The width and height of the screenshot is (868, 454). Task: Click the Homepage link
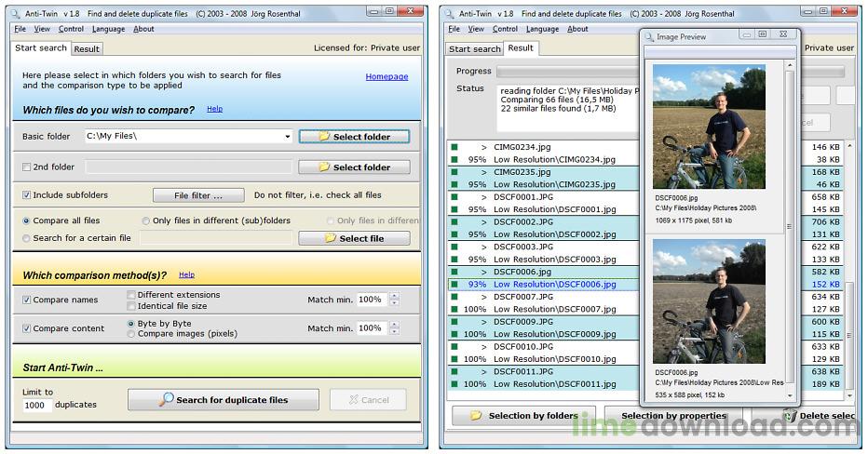[x=387, y=76]
